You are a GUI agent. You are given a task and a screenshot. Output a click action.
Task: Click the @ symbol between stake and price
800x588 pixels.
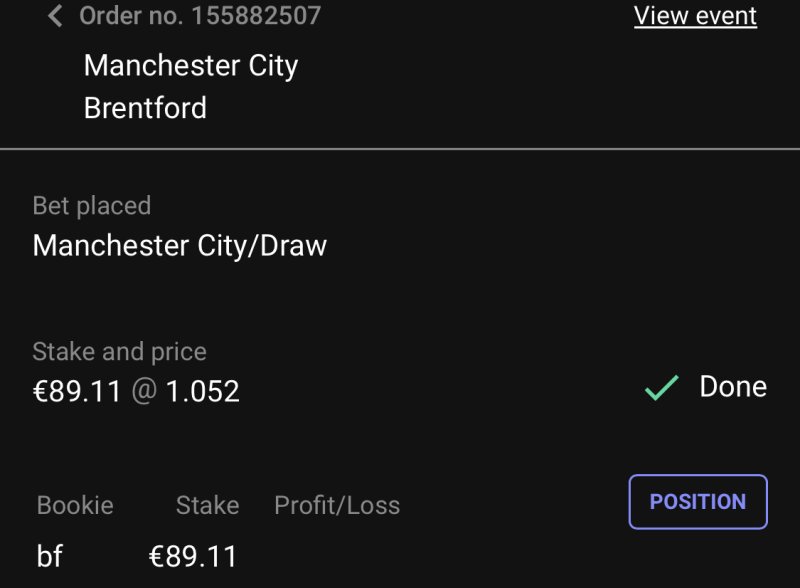(144, 391)
